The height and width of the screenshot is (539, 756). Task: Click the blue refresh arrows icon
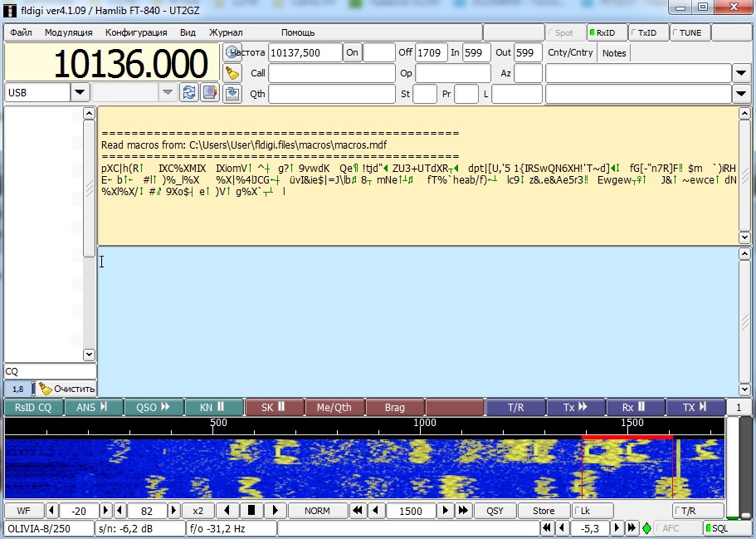(x=189, y=93)
